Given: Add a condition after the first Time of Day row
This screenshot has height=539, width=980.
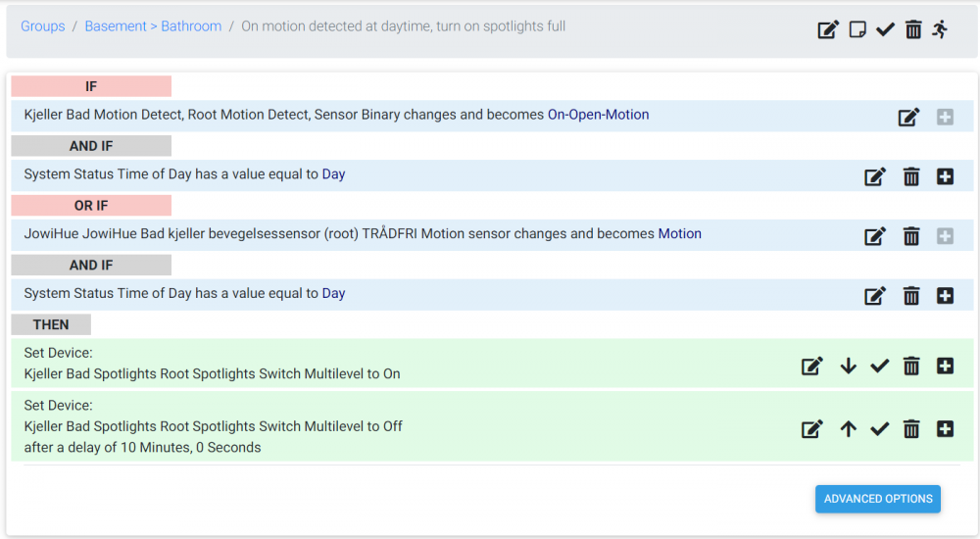Looking at the screenshot, I should pos(945,176).
